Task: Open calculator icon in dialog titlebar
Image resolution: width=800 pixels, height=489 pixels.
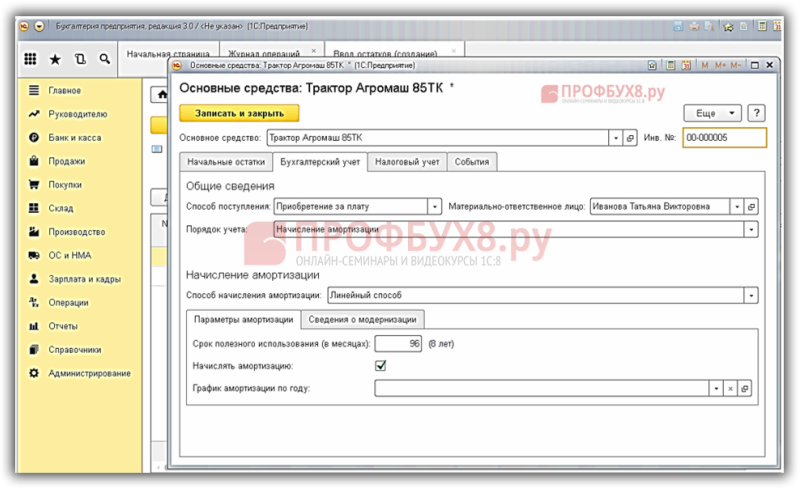Action: pyautogui.click(x=670, y=65)
